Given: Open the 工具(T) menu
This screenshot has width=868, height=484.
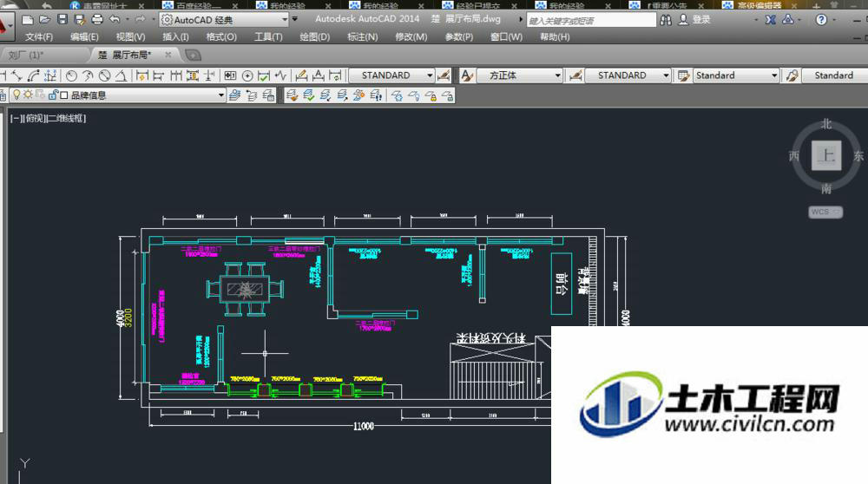Looking at the screenshot, I should (x=268, y=37).
